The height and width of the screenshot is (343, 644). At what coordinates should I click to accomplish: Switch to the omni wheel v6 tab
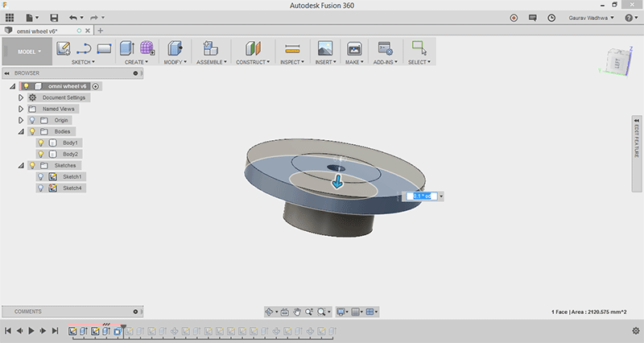pyautogui.click(x=36, y=31)
